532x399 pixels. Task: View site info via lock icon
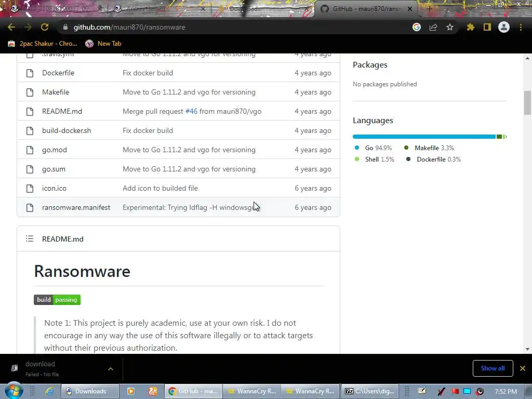pyautogui.click(x=65, y=27)
